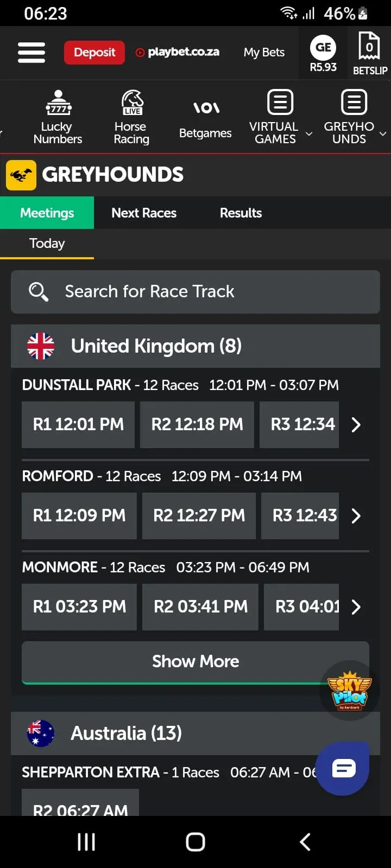
Task: Expand the Virtual Games dropdown chevron
Action: click(x=309, y=133)
